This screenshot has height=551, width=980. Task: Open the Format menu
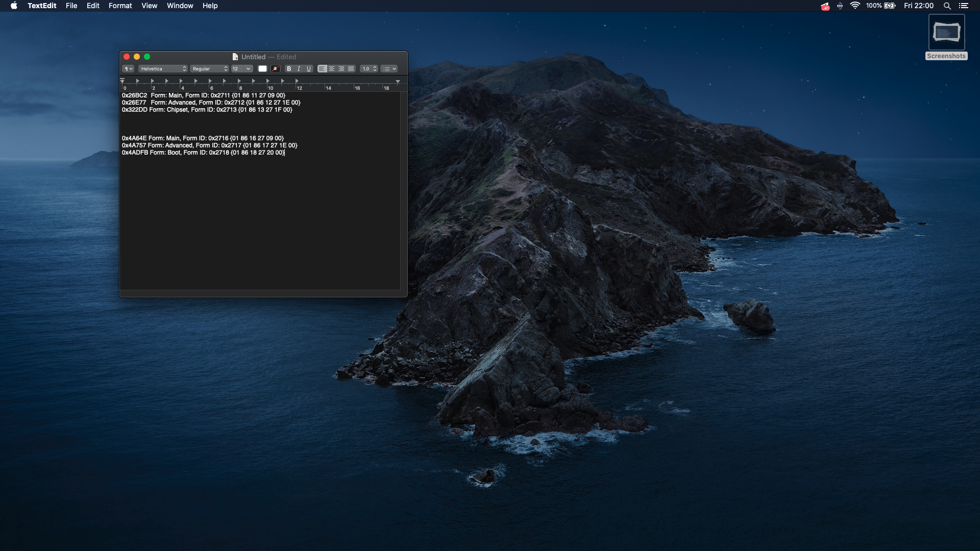coord(120,6)
